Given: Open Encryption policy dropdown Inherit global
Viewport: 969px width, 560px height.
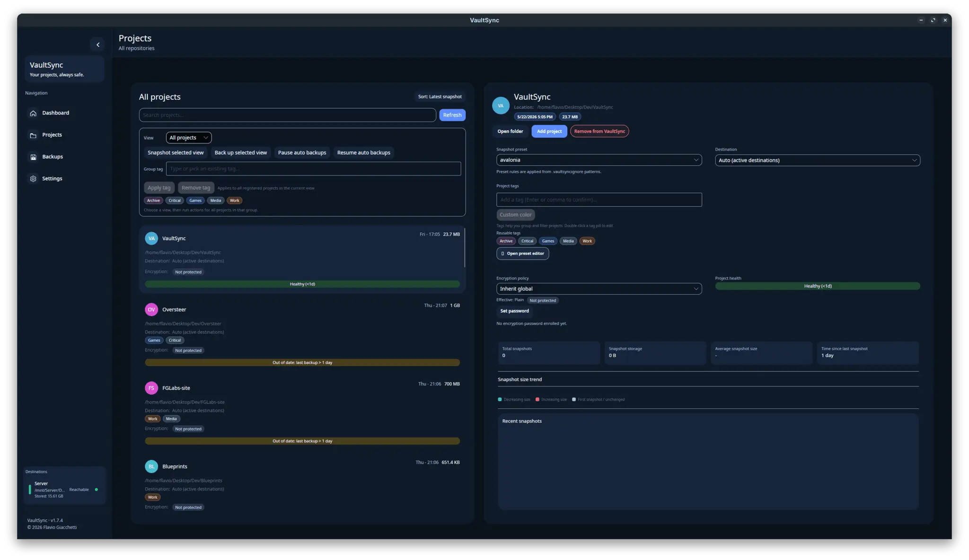Looking at the screenshot, I should (x=599, y=289).
